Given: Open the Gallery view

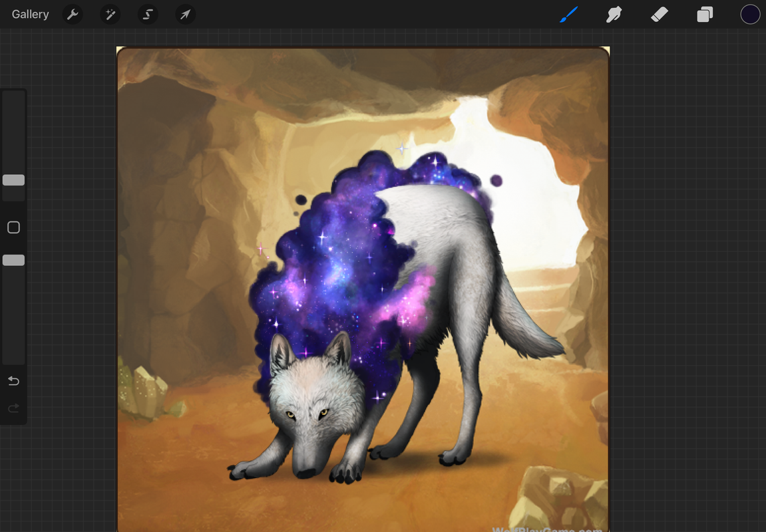Looking at the screenshot, I should pyautogui.click(x=31, y=14).
